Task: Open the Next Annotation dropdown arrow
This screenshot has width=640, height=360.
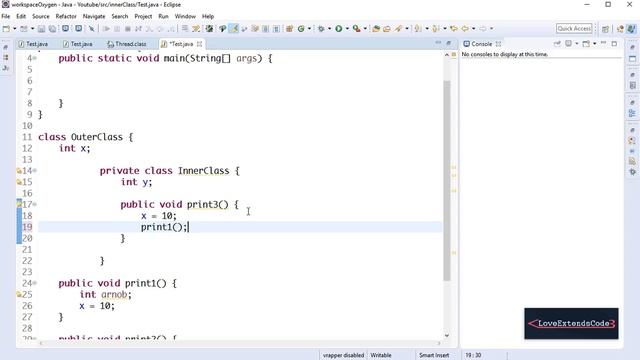Action: (427, 29)
